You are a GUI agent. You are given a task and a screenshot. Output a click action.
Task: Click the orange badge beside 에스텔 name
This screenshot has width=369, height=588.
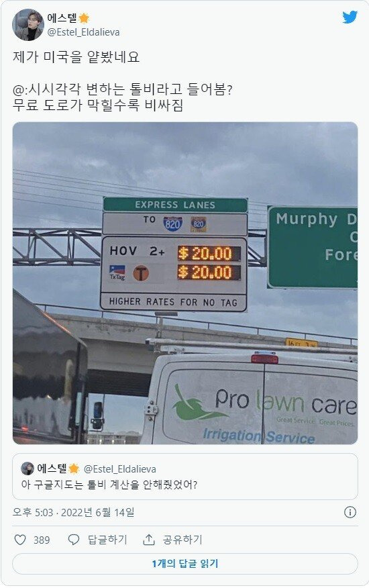click(84, 18)
